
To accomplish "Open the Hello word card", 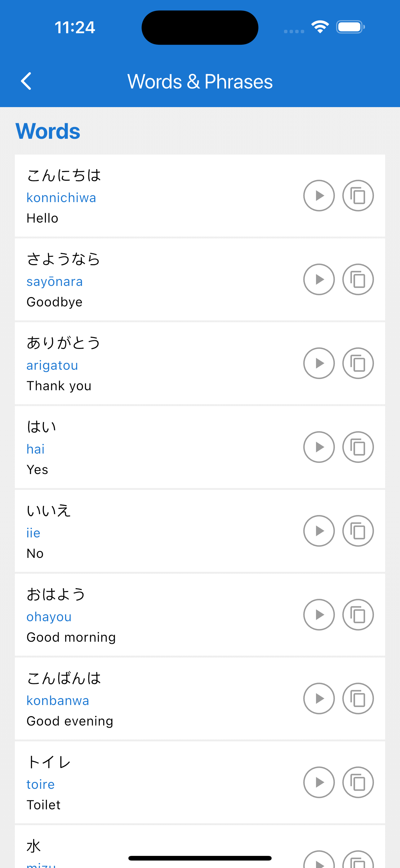I will click(x=200, y=196).
